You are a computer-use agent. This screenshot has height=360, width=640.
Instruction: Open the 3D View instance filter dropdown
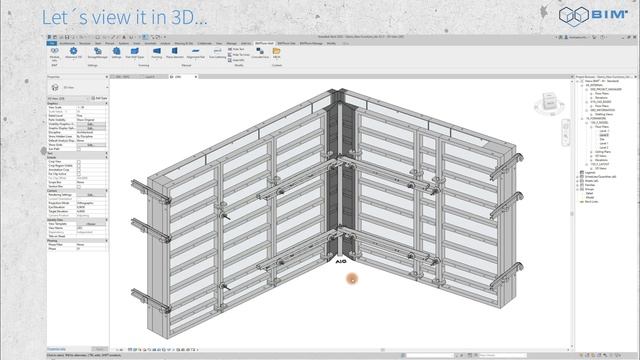(68, 98)
